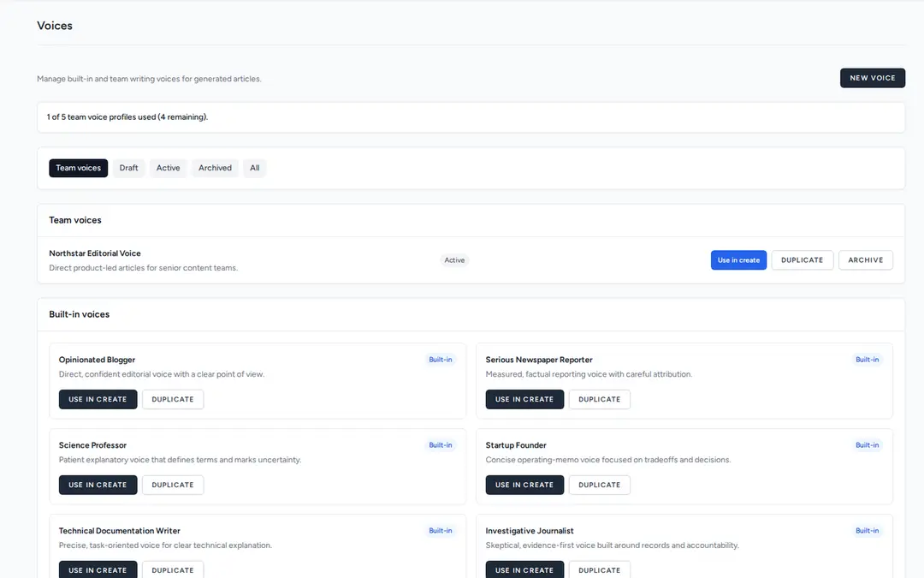Viewport: 924px width, 578px height.
Task: Select the Team voices filter tab
Action: pyautogui.click(x=79, y=168)
